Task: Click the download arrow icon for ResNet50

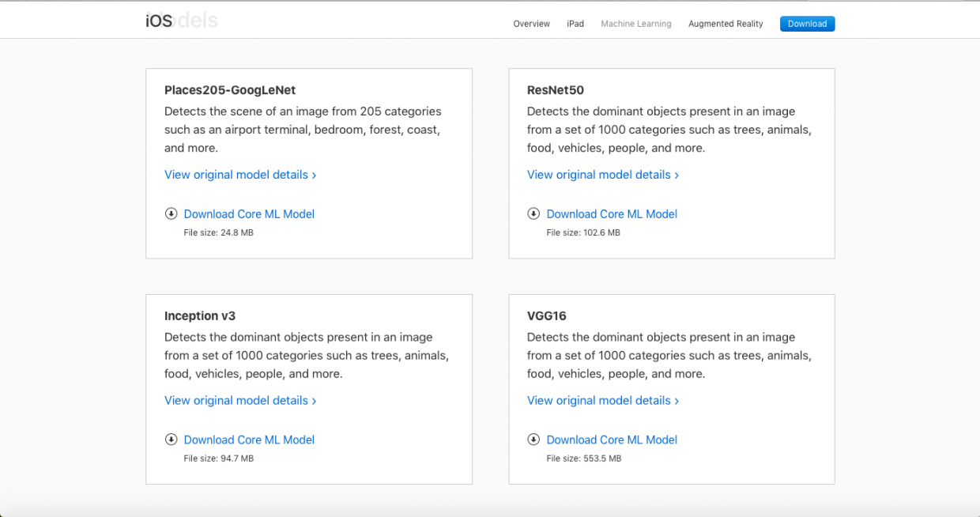Action: coord(533,213)
